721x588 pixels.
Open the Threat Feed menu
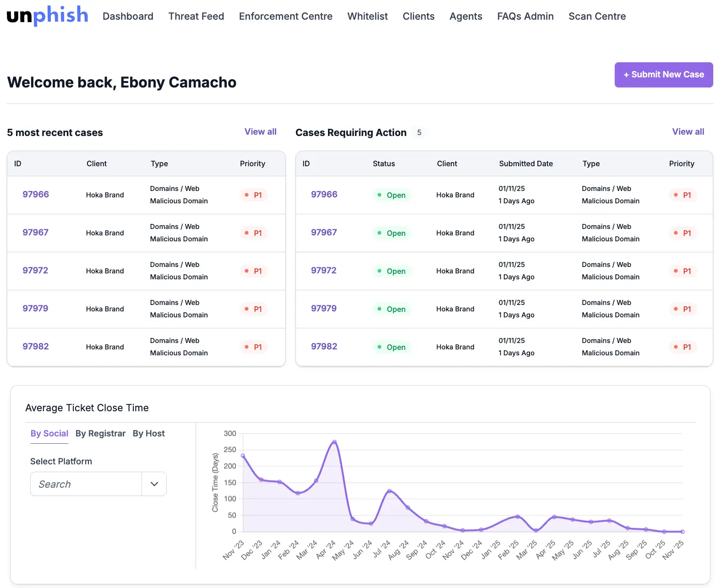[196, 16]
